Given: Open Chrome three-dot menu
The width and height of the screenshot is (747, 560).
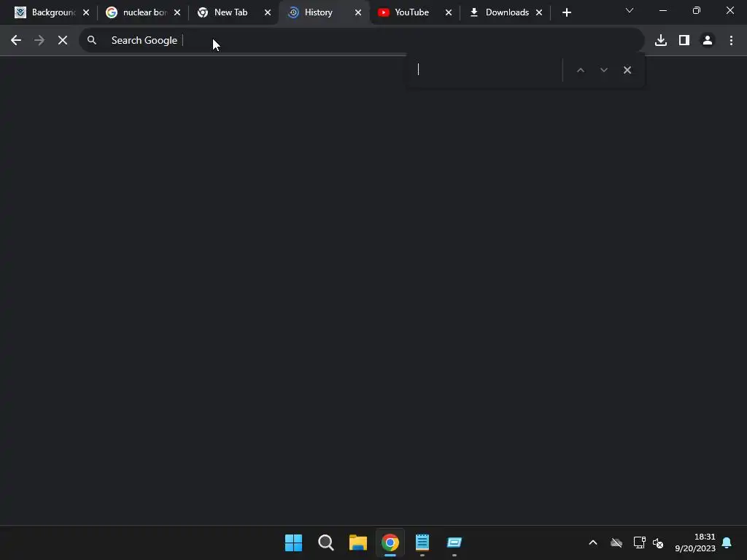Looking at the screenshot, I should pyautogui.click(x=731, y=41).
